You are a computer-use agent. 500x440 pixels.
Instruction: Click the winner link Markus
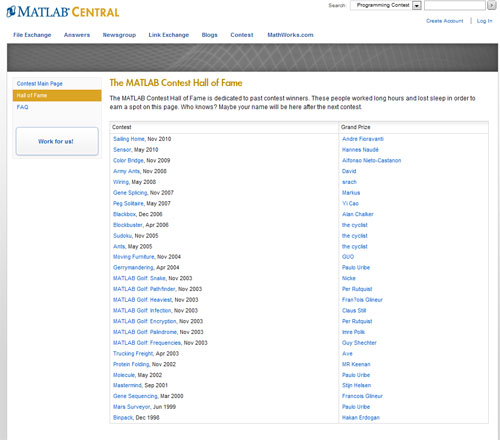click(351, 192)
